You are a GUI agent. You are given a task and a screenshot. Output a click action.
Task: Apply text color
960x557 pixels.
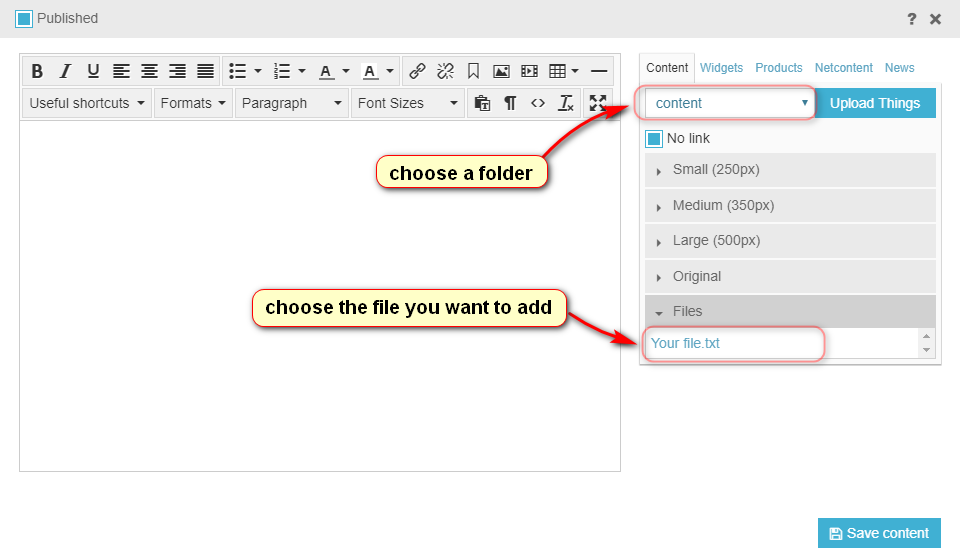tap(326, 71)
